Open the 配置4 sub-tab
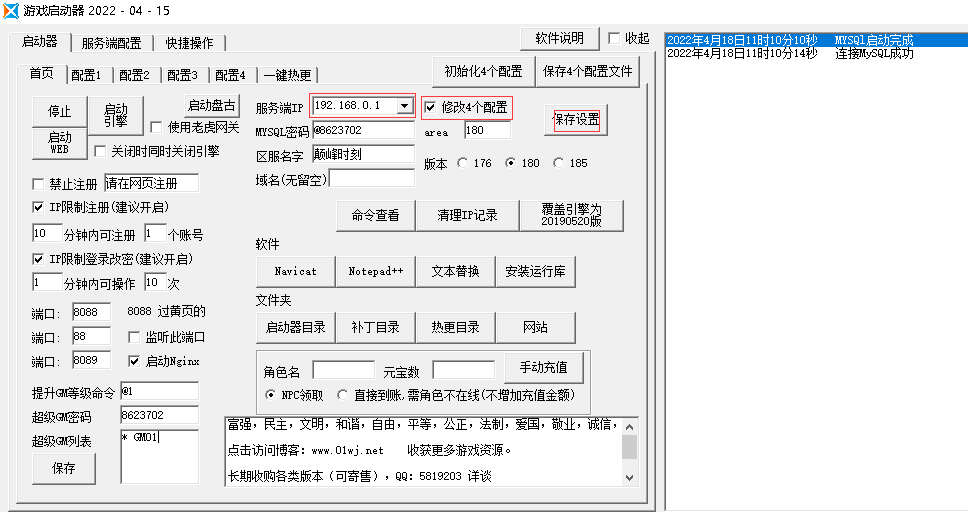Viewport: 968px width, 512px height. [230, 75]
